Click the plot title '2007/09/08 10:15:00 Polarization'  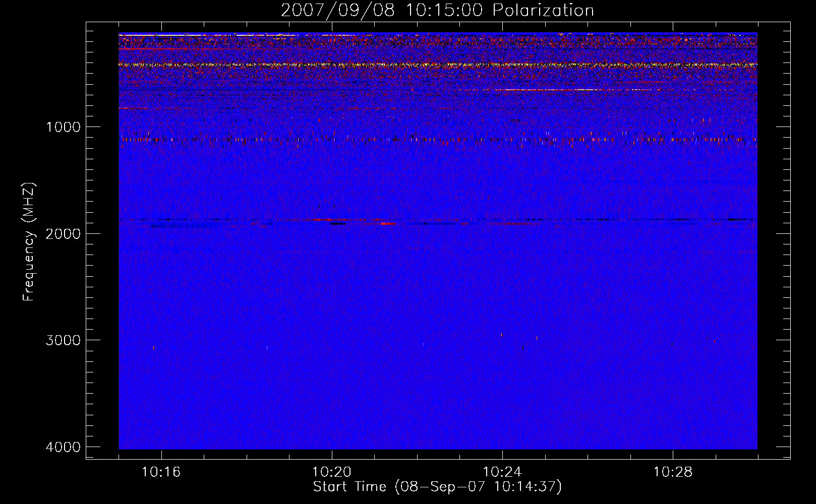point(437,10)
